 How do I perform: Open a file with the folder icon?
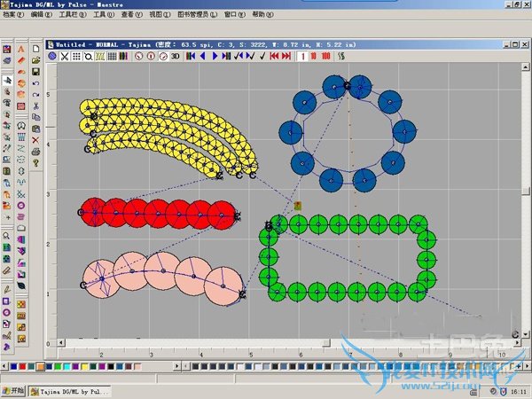pos(35,60)
